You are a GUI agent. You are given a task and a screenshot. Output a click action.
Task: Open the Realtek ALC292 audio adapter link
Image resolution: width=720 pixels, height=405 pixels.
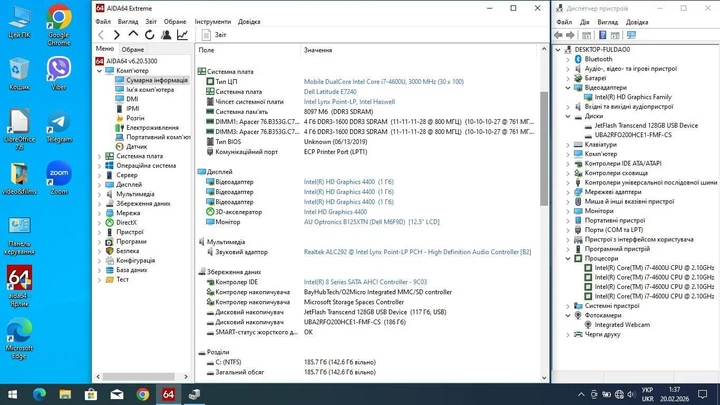tap(417, 252)
